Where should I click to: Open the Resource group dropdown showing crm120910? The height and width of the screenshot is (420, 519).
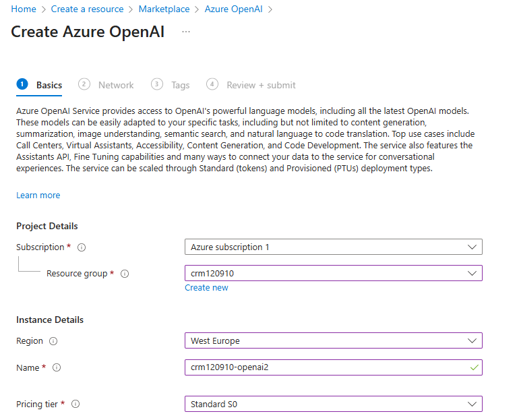pyautogui.click(x=334, y=274)
